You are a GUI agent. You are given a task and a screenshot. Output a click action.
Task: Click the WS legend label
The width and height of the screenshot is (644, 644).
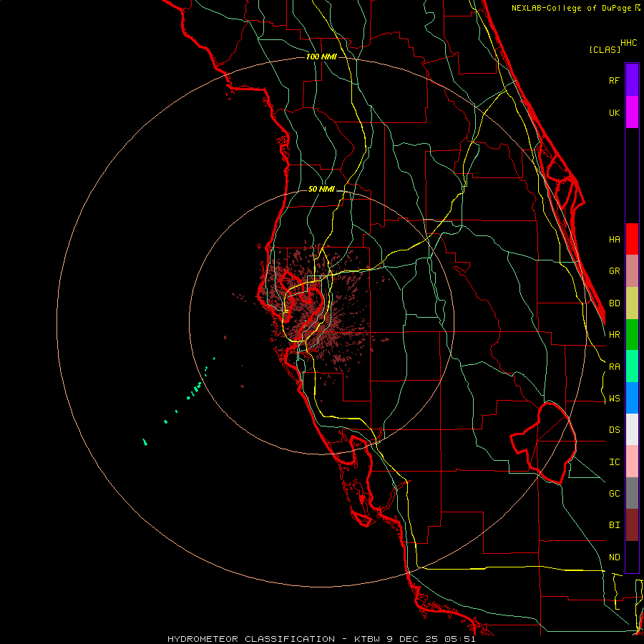(614, 399)
